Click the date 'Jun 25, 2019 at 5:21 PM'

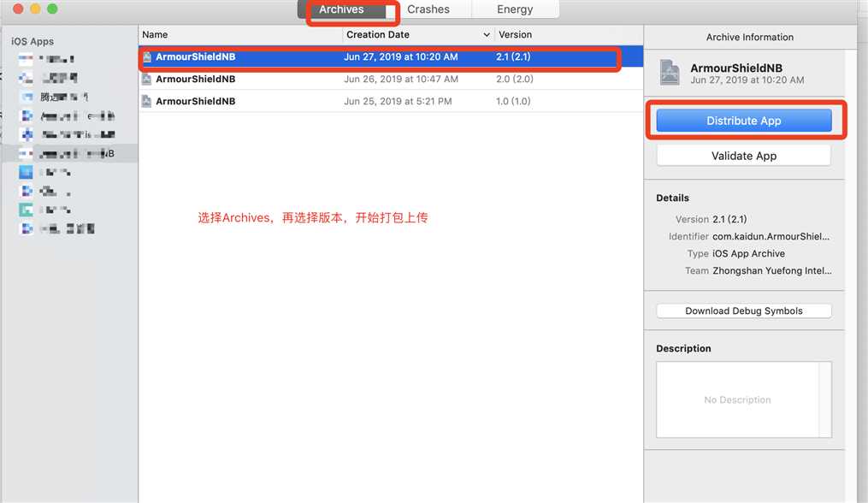pyautogui.click(x=398, y=101)
